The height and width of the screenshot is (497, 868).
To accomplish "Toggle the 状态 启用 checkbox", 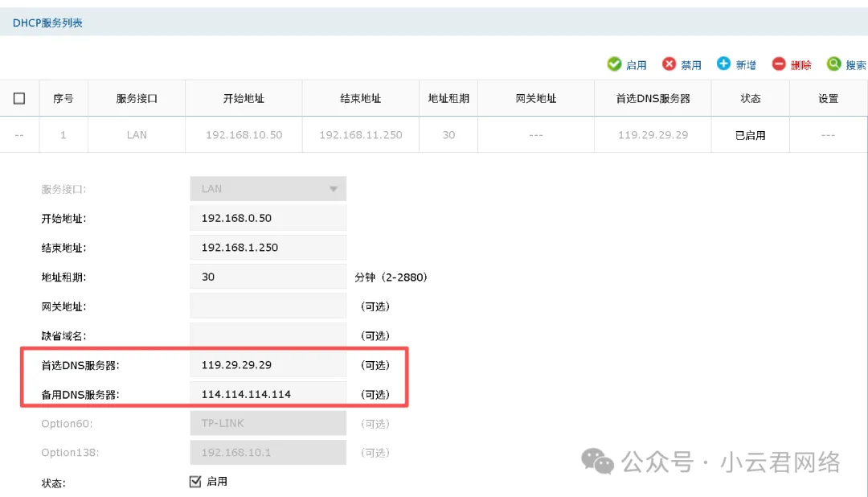I will click(x=194, y=481).
